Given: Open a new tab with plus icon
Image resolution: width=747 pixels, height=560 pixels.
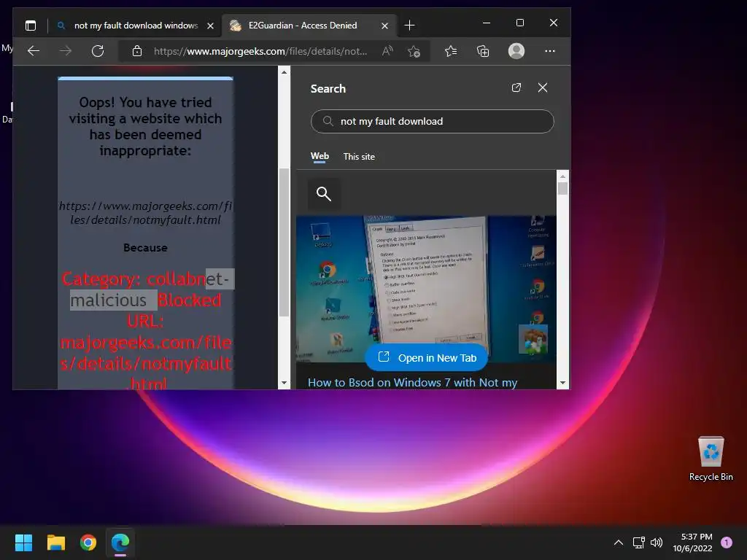Looking at the screenshot, I should point(409,26).
